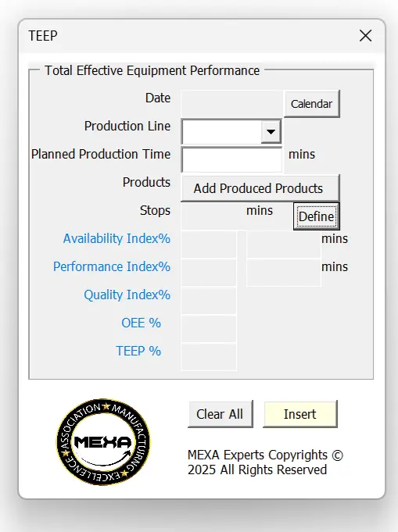This screenshot has height=532, width=398.
Task: Click Add Produced Products button
Action: [260, 188]
